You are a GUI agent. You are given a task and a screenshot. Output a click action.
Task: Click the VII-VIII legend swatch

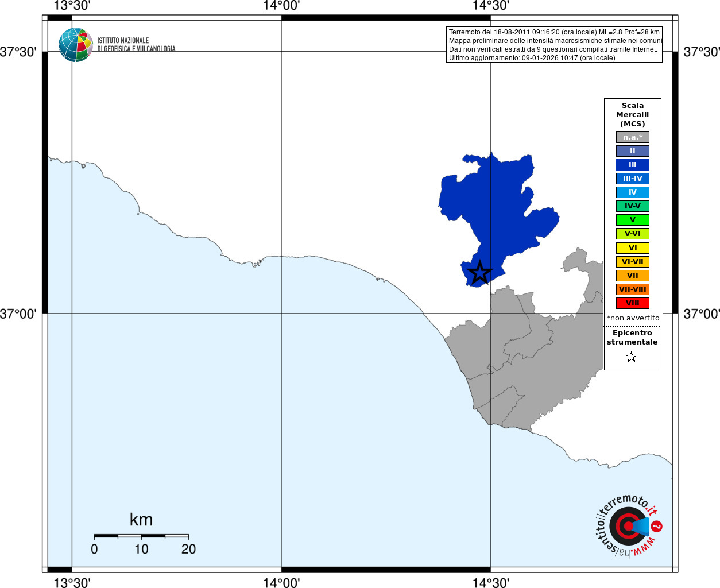[633, 289]
